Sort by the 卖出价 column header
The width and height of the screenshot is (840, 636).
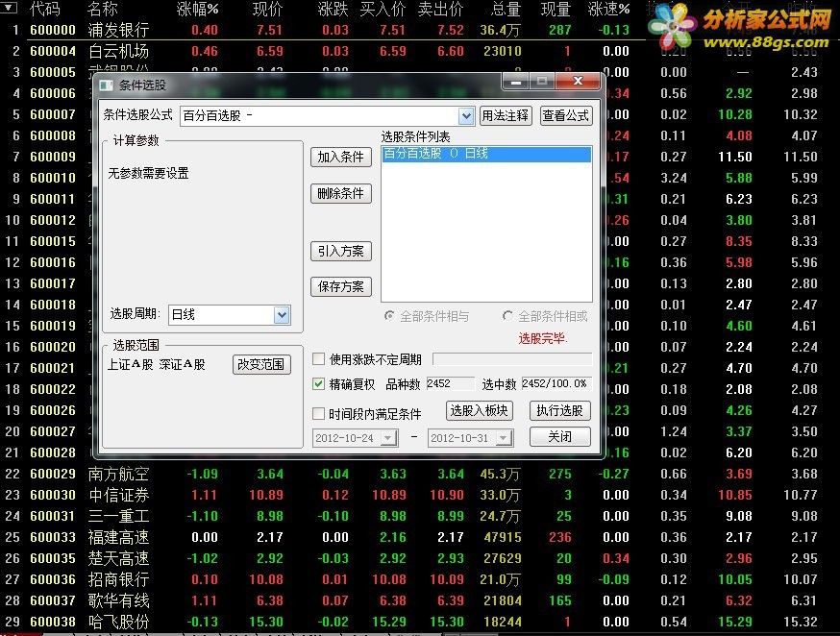click(x=440, y=9)
